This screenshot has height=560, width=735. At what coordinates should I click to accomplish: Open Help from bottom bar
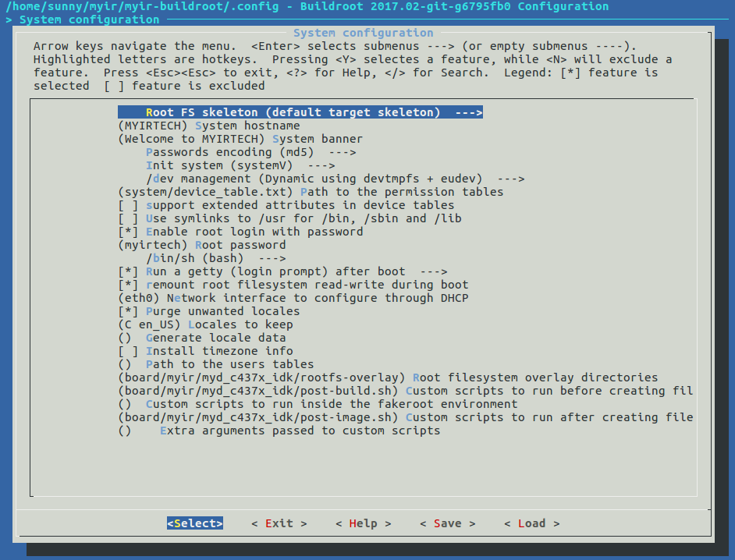click(x=363, y=523)
